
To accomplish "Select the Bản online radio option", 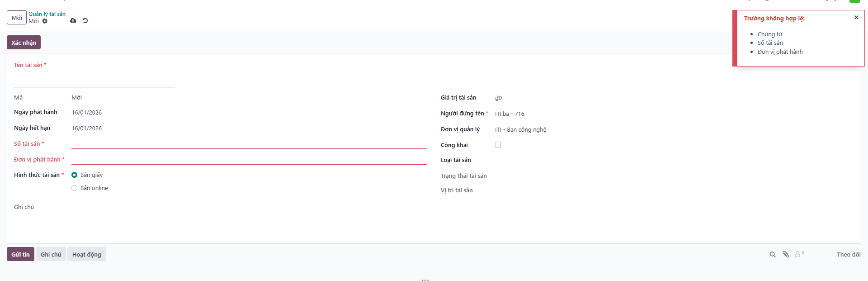I will 75,188.
